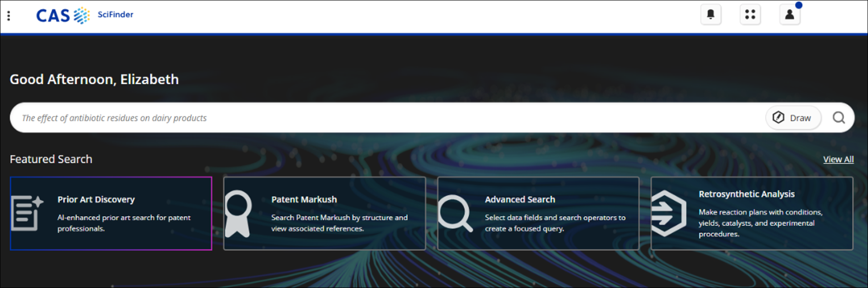Open the three-dot vertical menu
Screen dimensions: 868x288
(9, 16)
